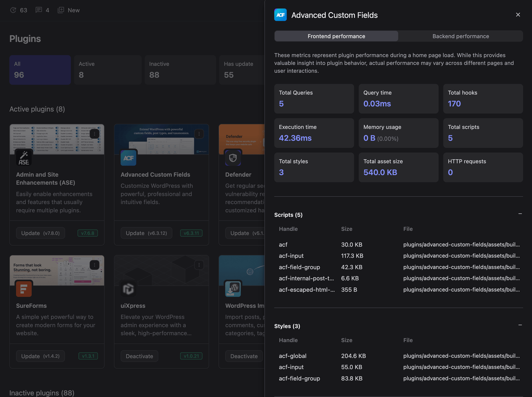Update SureForms to v1.4.2
532x397 pixels.
click(41, 356)
